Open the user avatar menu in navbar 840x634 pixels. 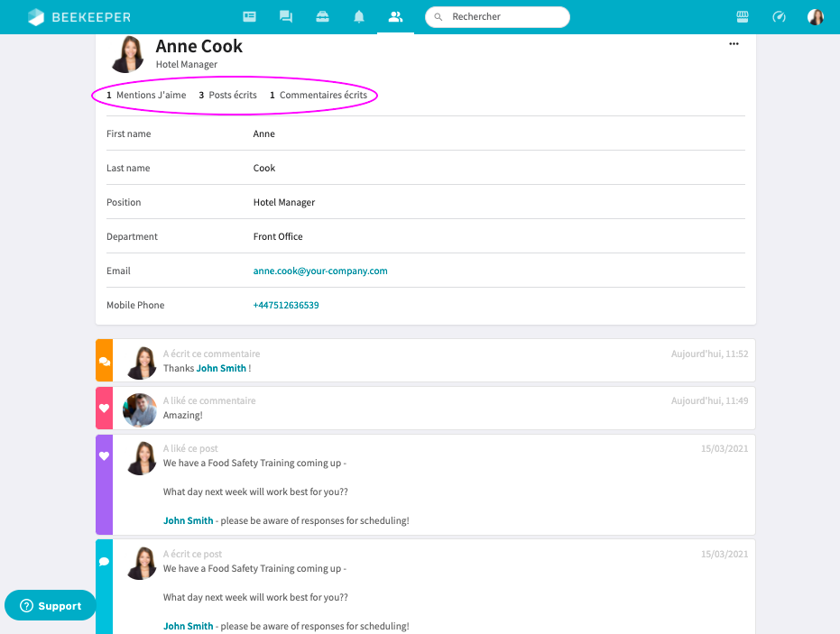(x=816, y=17)
